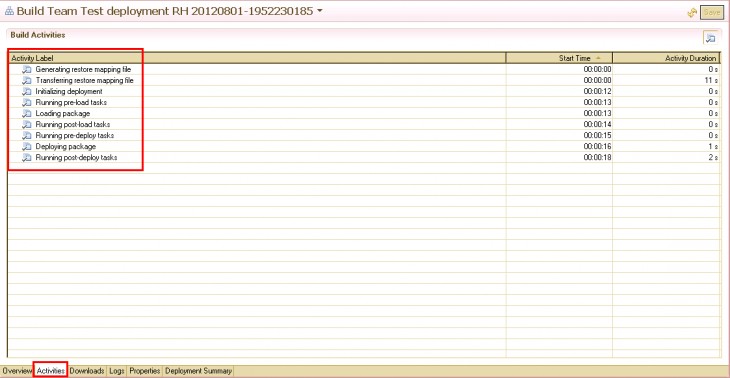
Task: Select the 'Running post-load tasks' activity
Action: point(73,124)
